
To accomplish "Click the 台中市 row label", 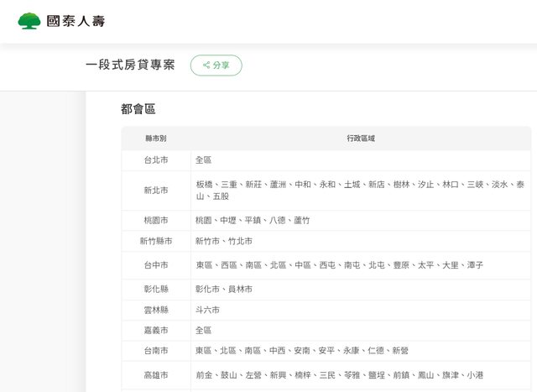I will pos(156,265).
